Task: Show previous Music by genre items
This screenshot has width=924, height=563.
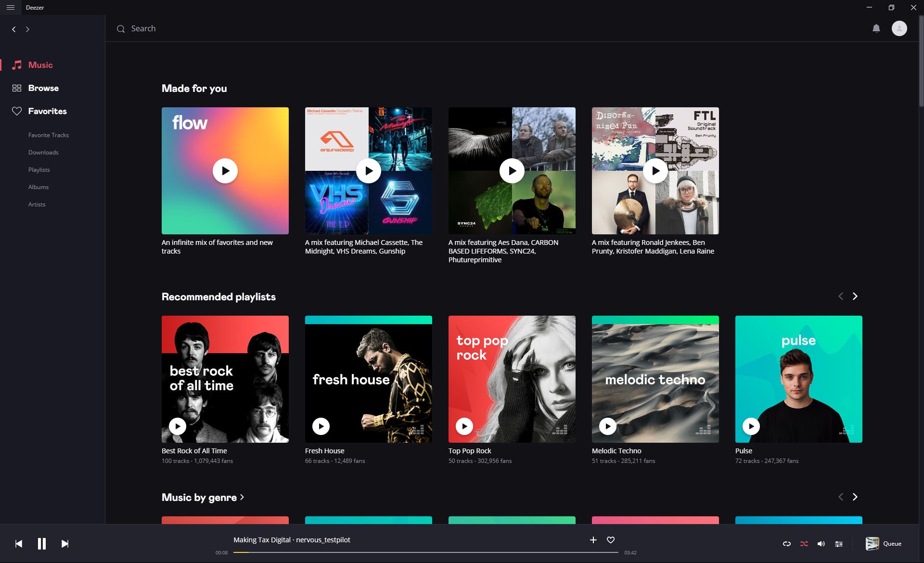Action: (x=841, y=497)
